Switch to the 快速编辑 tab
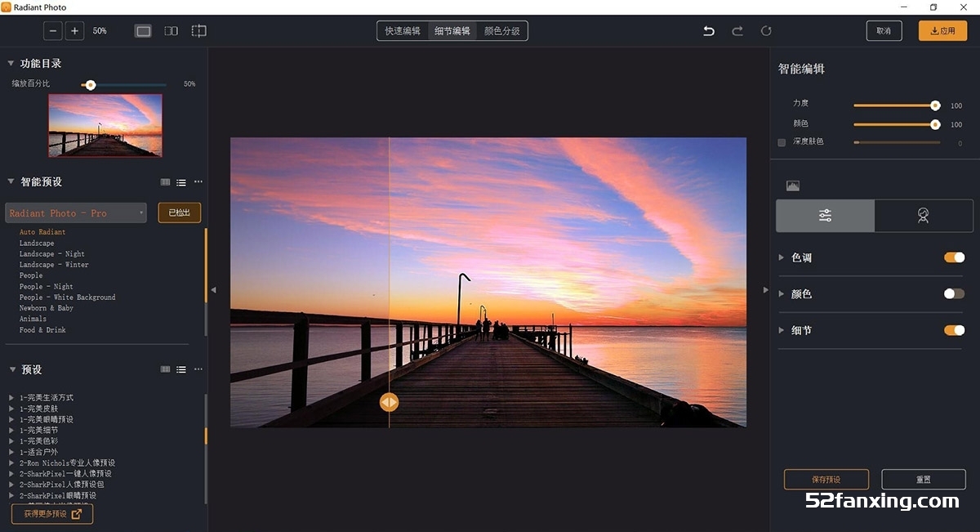 [x=403, y=31]
